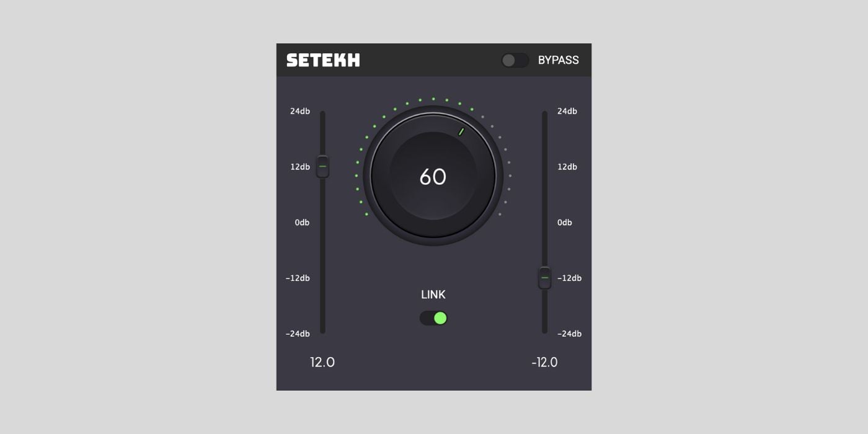Image resolution: width=868 pixels, height=434 pixels.
Task: Click the LINK label text
Action: 433,294
